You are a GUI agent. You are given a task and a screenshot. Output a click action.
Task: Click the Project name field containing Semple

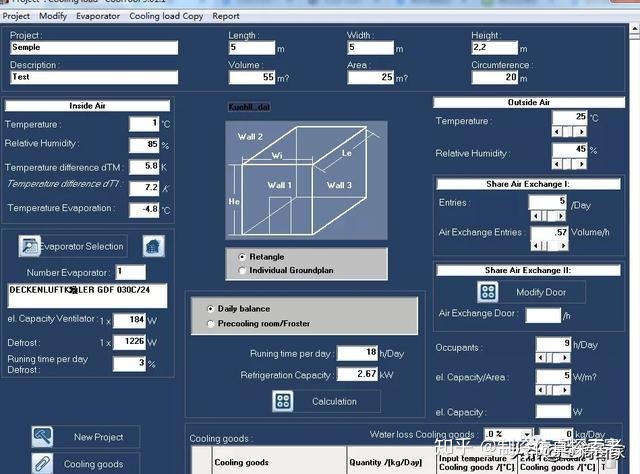click(x=94, y=47)
